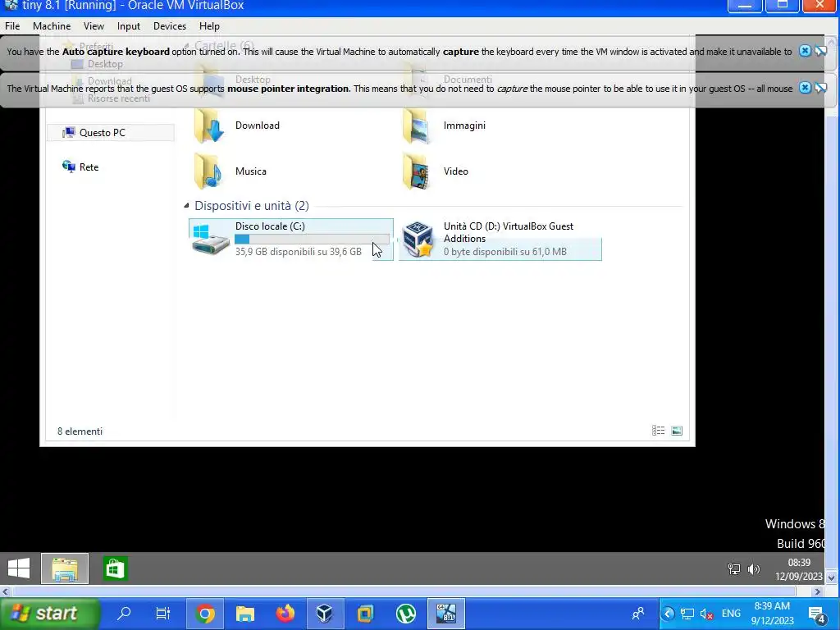Open VirtualBox Manager on host taskbar
The height and width of the screenshot is (630, 840).
(x=325, y=614)
